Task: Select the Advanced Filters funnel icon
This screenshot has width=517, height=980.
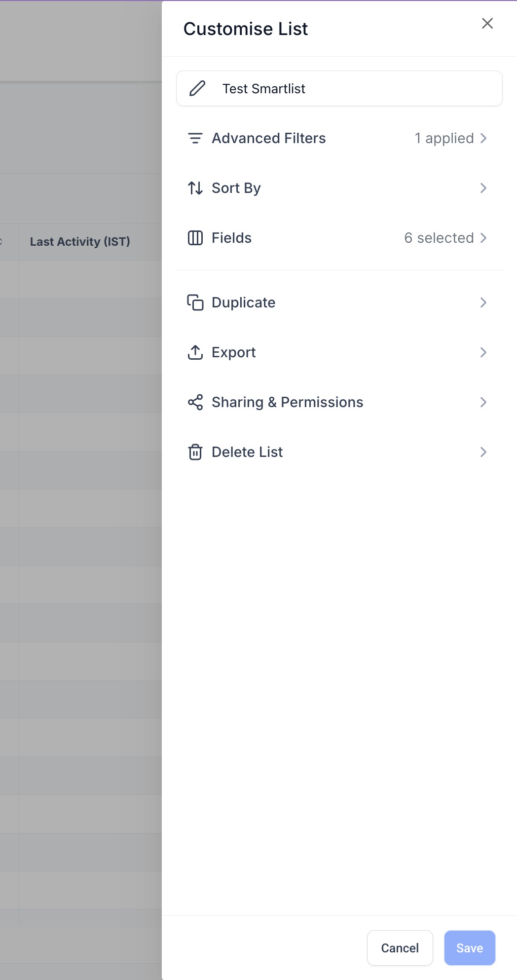Action: [195, 139]
